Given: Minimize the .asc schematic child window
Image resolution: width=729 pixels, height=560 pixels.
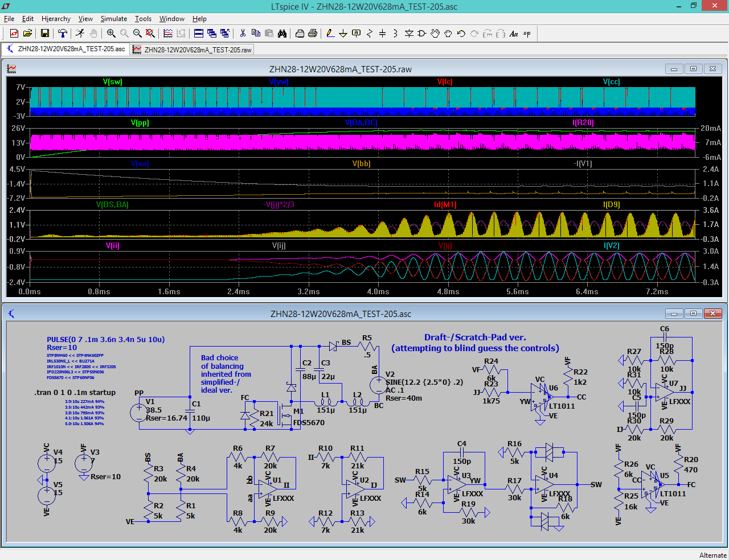Looking at the screenshot, I should 674,314.
